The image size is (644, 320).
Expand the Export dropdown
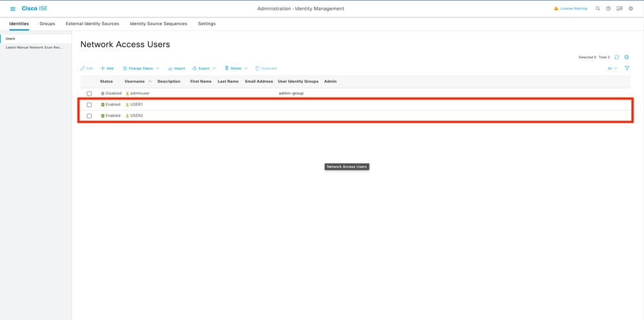[x=204, y=68]
